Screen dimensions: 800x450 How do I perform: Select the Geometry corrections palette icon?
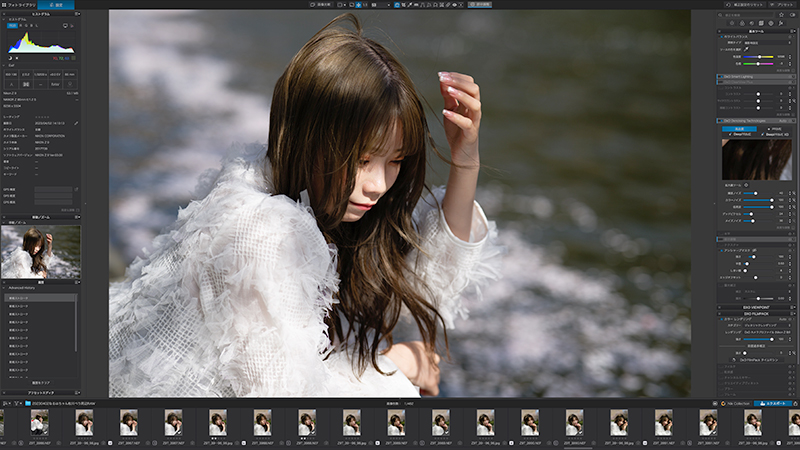point(761,23)
